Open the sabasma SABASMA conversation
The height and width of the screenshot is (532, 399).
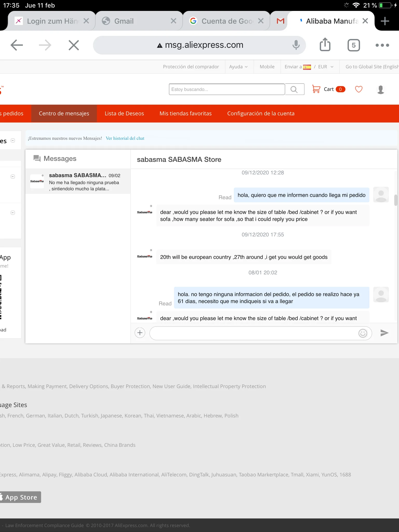pyautogui.click(x=78, y=181)
